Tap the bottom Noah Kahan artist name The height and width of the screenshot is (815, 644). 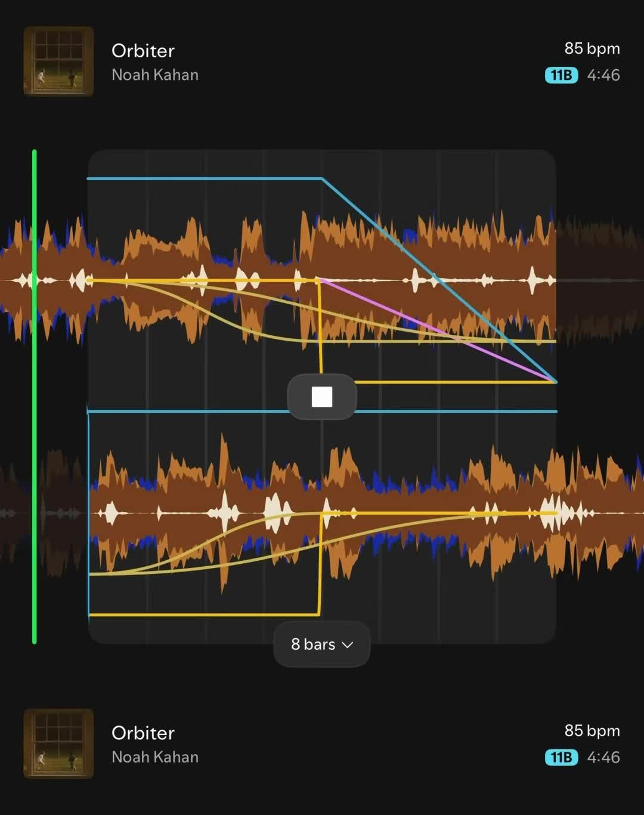coord(155,757)
